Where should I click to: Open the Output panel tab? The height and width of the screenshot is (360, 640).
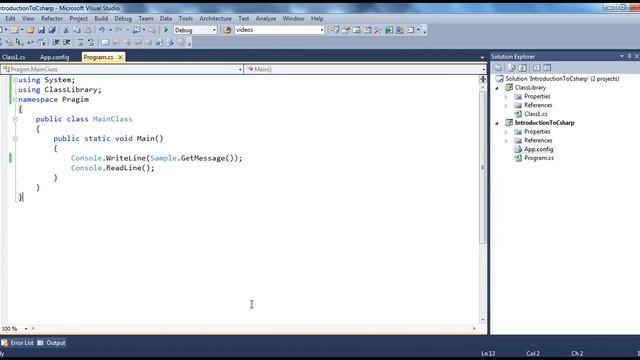[51, 343]
